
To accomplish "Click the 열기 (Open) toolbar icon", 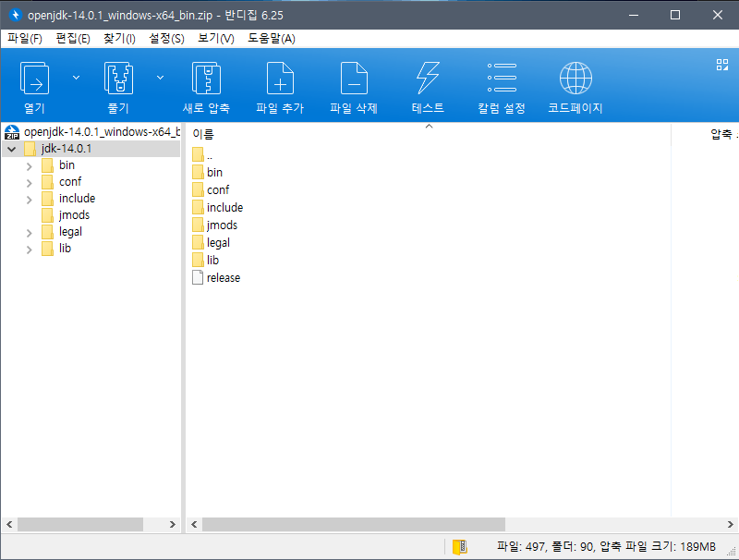I will [34, 79].
